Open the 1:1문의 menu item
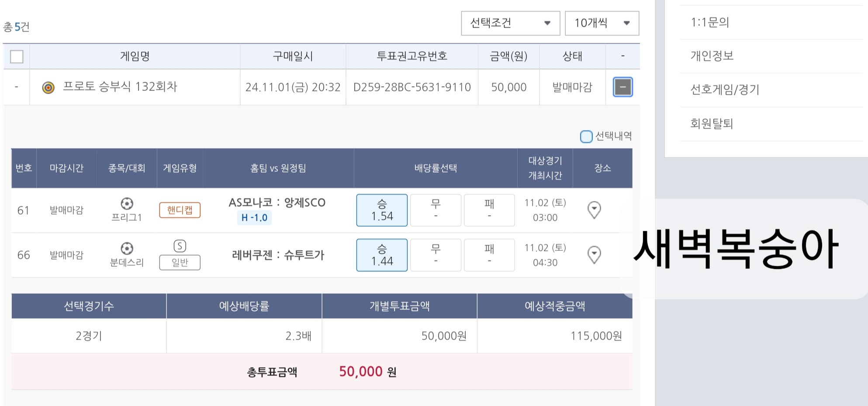The width and height of the screenshot is (868, 406). (710, 22)
